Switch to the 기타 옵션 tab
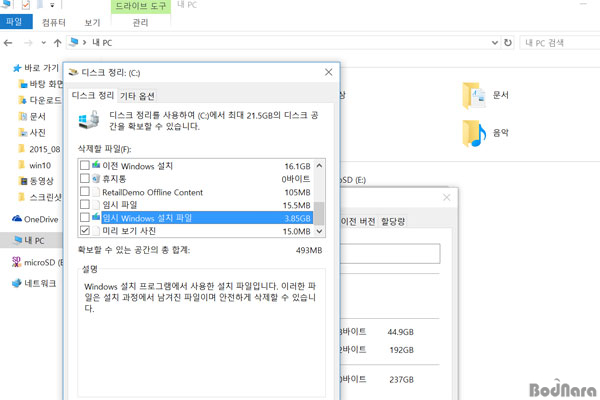 (x=137, y=96)
